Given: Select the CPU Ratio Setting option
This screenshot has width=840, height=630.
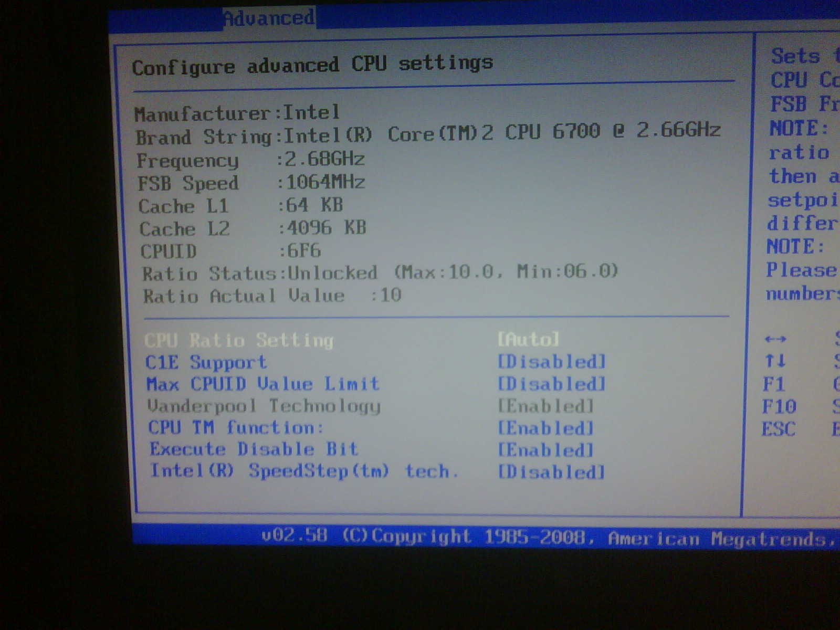Looking at the screenshot, I should coord(239,340).
